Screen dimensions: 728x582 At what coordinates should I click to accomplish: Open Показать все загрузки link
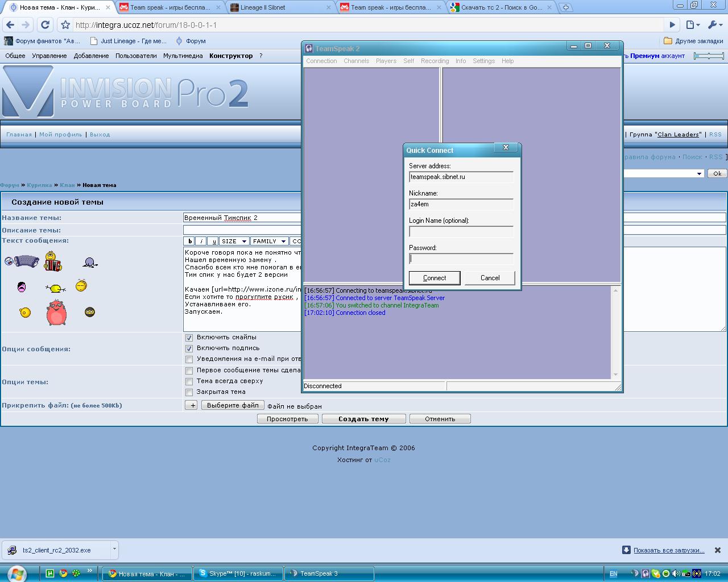pyautogui.click(x=669, y=550)
